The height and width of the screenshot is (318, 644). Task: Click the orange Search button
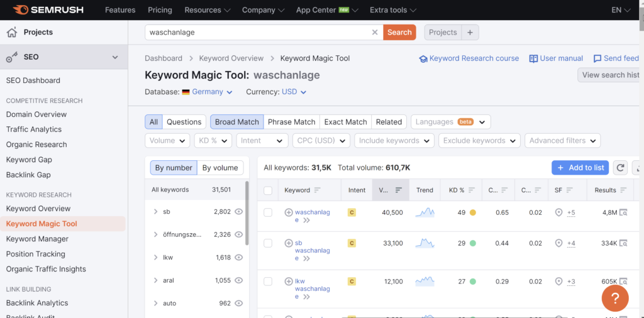click(399, 33)
